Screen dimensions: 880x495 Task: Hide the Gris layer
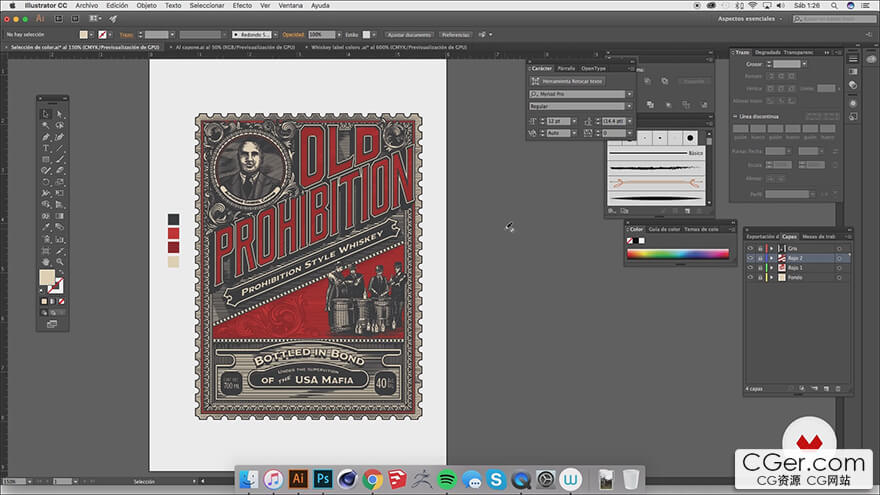coord(750,248)
